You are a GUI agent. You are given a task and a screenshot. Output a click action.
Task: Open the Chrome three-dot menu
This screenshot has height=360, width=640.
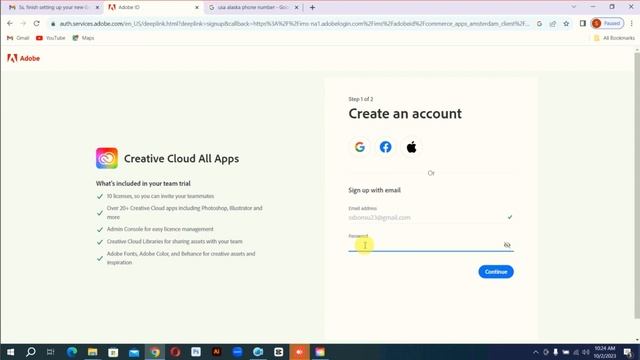[631, 24]
